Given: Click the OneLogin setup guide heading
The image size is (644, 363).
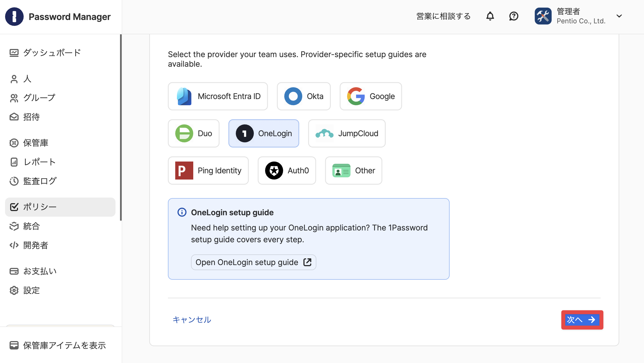Looking at the screenshot, I should click(x=232, y=212).
